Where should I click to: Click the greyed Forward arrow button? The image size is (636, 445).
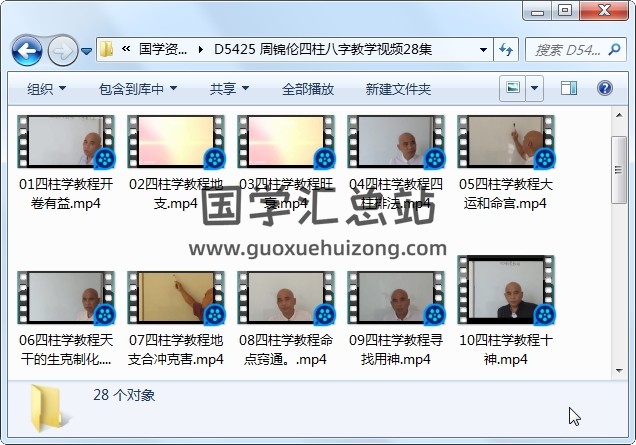coord(63,51)
